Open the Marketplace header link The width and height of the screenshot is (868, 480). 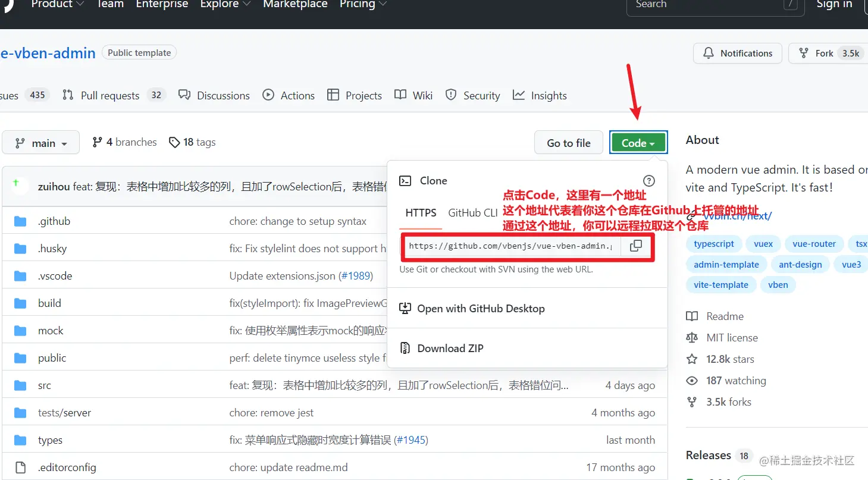point(295,4)
